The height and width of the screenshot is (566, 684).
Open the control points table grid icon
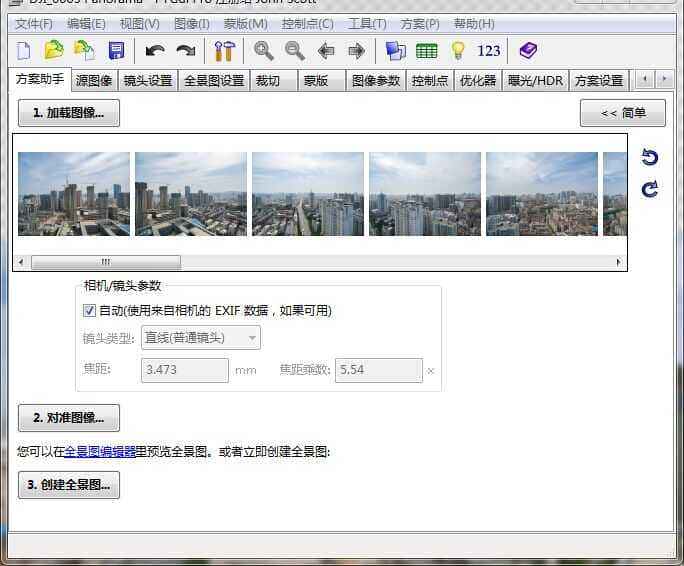point(427,50)
